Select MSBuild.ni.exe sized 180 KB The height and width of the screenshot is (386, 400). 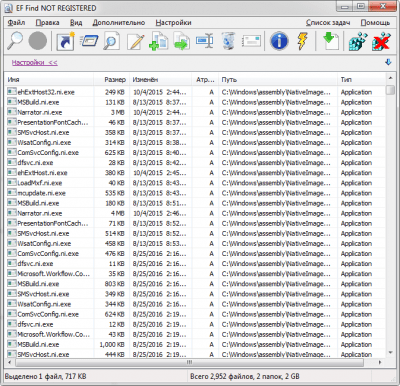38,203
